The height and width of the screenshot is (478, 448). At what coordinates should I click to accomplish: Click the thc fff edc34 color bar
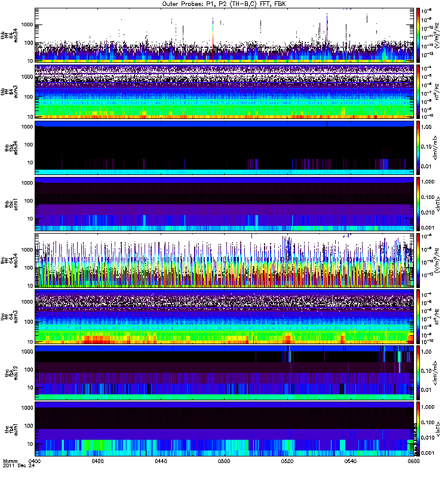pyautogui.click(x=418, y=261)
